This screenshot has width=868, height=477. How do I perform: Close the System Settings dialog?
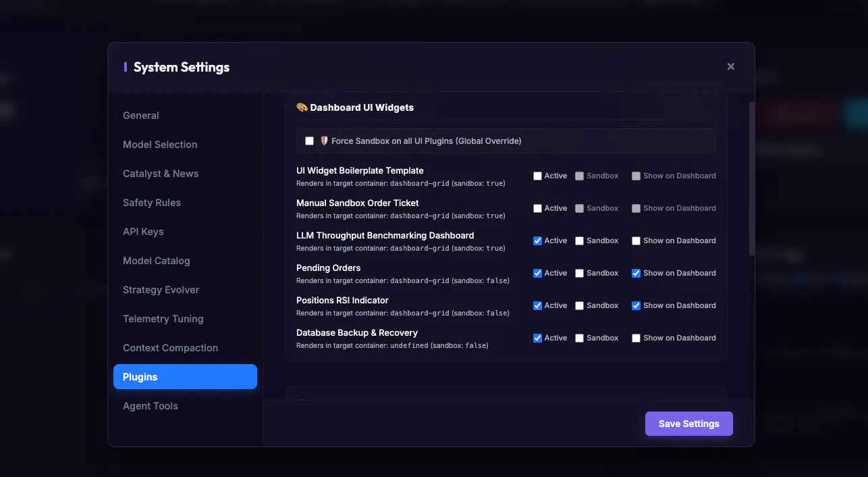click(x=730, y=67)
